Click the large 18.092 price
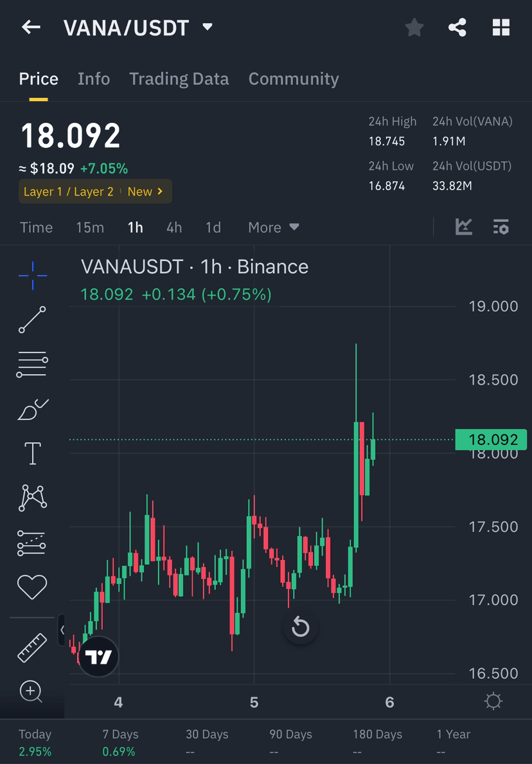The width and height of the screenshot is (532, 764). [x=71, y=136]
